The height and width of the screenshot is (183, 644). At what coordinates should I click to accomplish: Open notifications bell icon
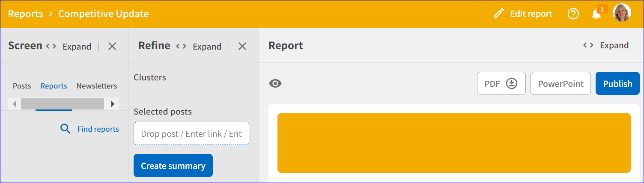[x=596, y=14]
